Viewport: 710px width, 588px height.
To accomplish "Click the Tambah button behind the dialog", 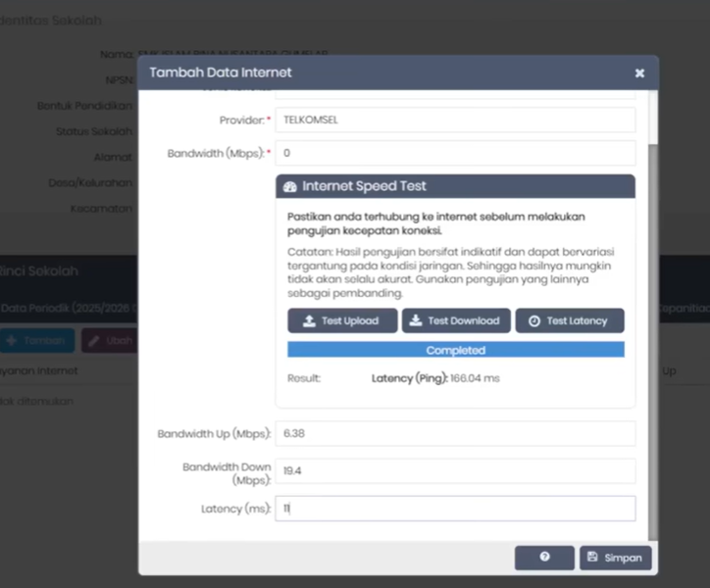I will 37,341.
